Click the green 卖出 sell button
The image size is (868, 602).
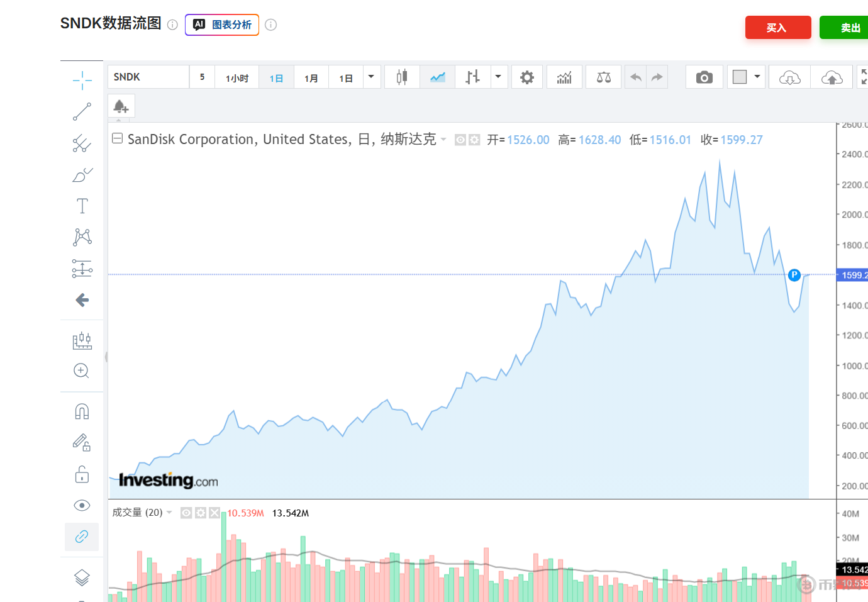click(x=844, y=28)
